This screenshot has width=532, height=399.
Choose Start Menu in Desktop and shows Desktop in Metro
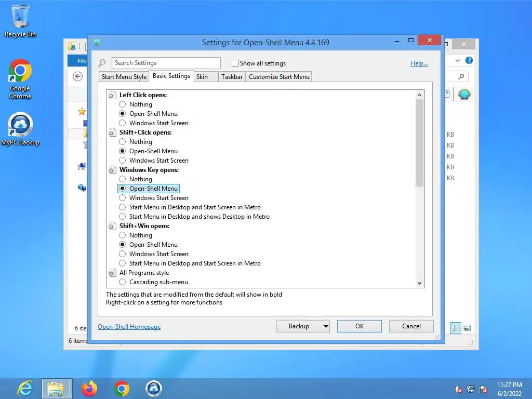pos(123,217)
